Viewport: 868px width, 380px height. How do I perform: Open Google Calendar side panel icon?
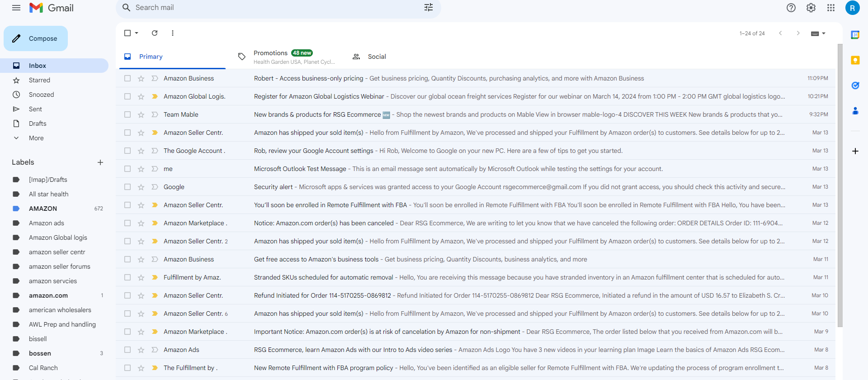tap(855, 35)
